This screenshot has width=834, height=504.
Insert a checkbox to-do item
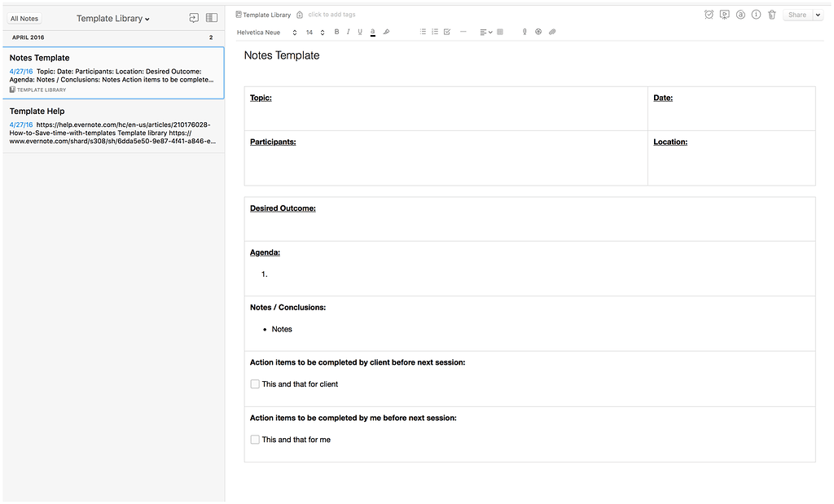[447, 32]
